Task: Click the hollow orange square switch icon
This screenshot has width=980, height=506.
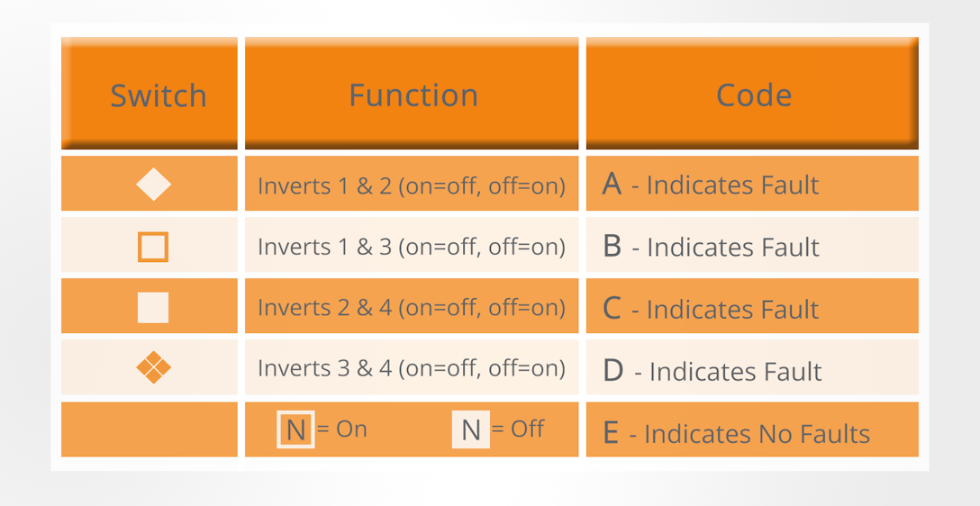Action: click(x=153, y=246)
